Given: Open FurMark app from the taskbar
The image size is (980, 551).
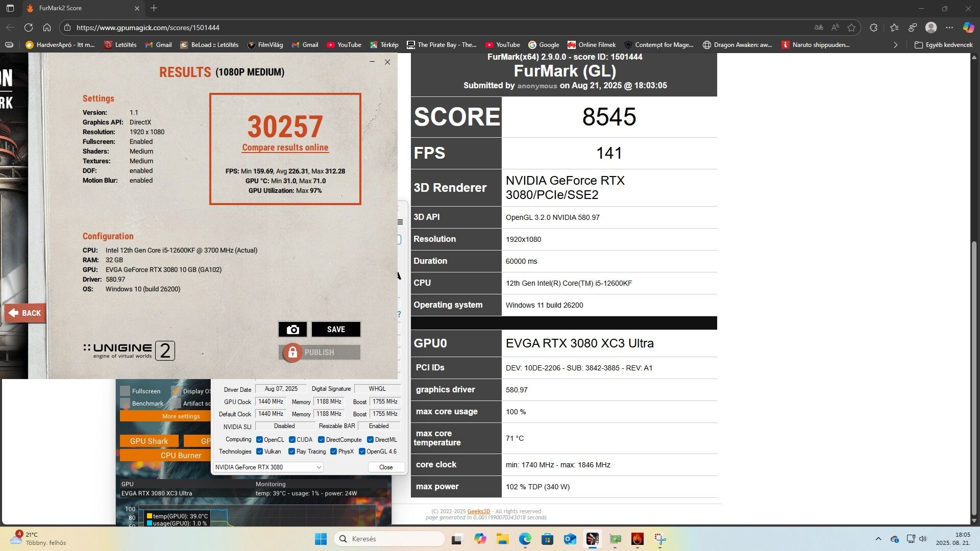Looking at the screenshot, I should tap(637, 539).
